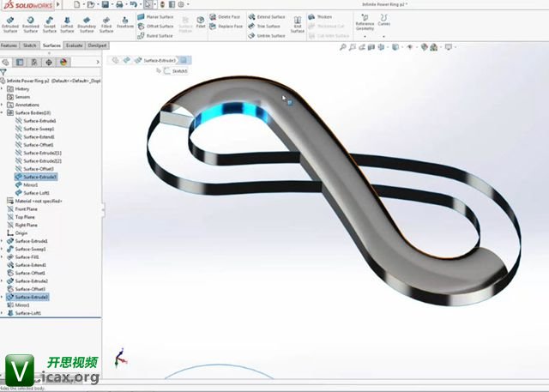Switch to the Sketch tab
The height and width of the screenshot is (392, 549).
29,45
